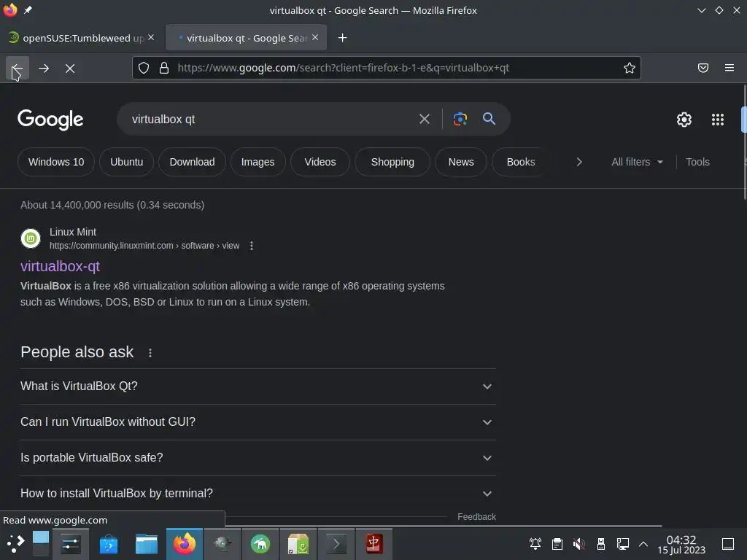Screen dimensions: 747x560
Task: Expand 'Is portable VirtualBox safe?' question
Action: click(x=258, y=458)
